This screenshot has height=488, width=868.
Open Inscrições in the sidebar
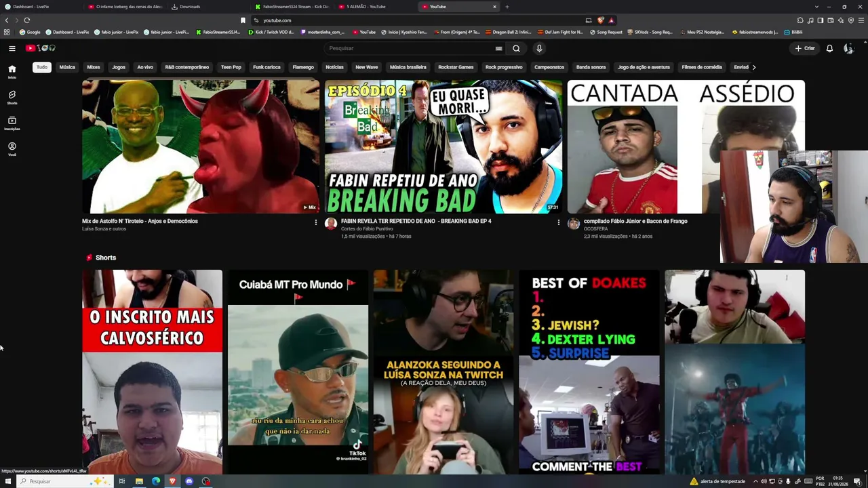pos(12,123)
